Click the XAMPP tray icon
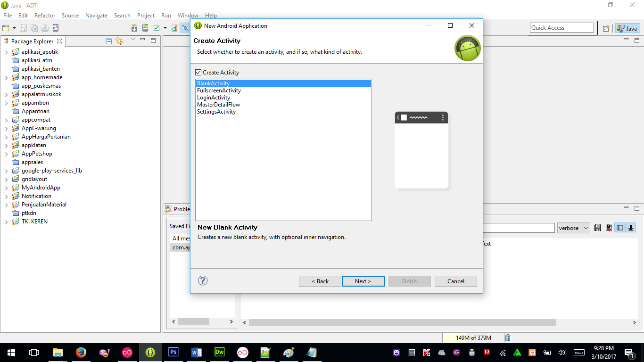The height and width of the screenshot is (362, 644). pos(532,353)
